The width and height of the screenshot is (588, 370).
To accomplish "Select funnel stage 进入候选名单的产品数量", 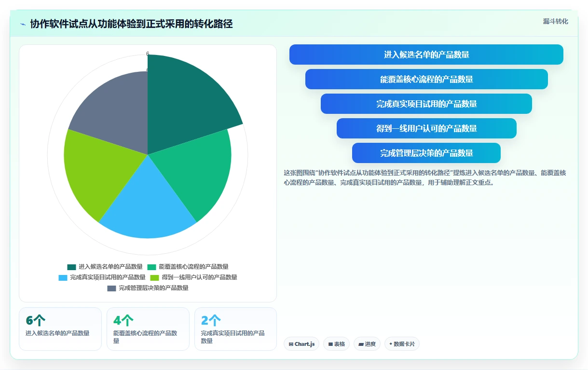I will click(x=426, y=55).
